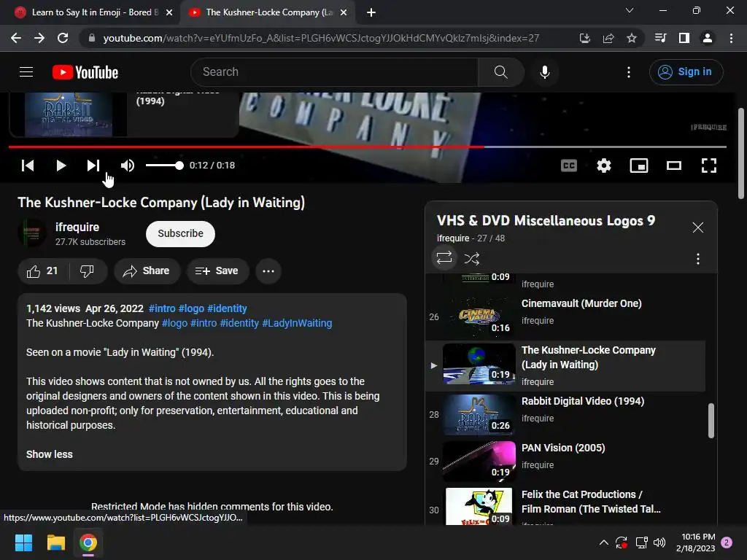
Task: Share this video
Action: [x=147, y=271]
